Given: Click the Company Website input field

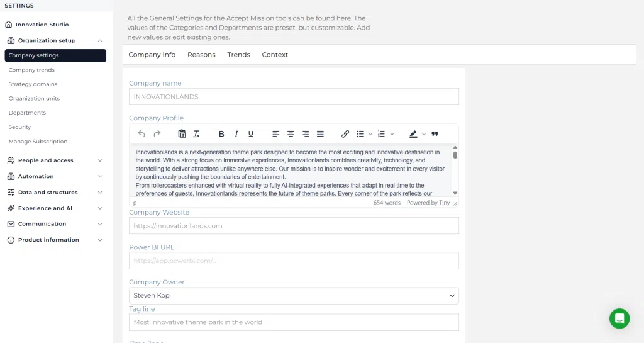Looking at the screenshot, I should click(x=294, y=226).
